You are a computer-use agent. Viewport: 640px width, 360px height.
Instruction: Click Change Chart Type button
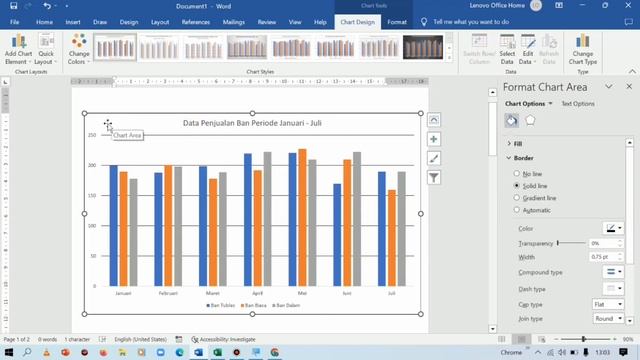(582, 49)
